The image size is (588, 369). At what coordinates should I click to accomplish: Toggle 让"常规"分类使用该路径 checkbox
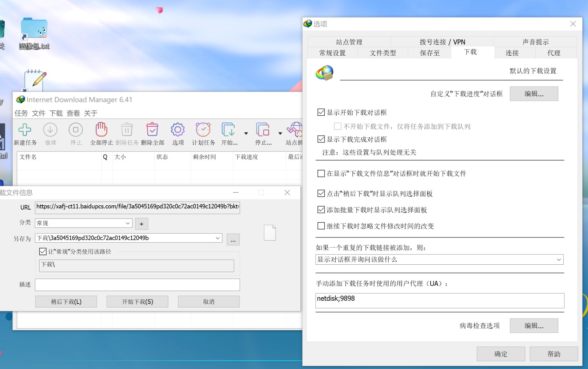(x=43, y=252)
